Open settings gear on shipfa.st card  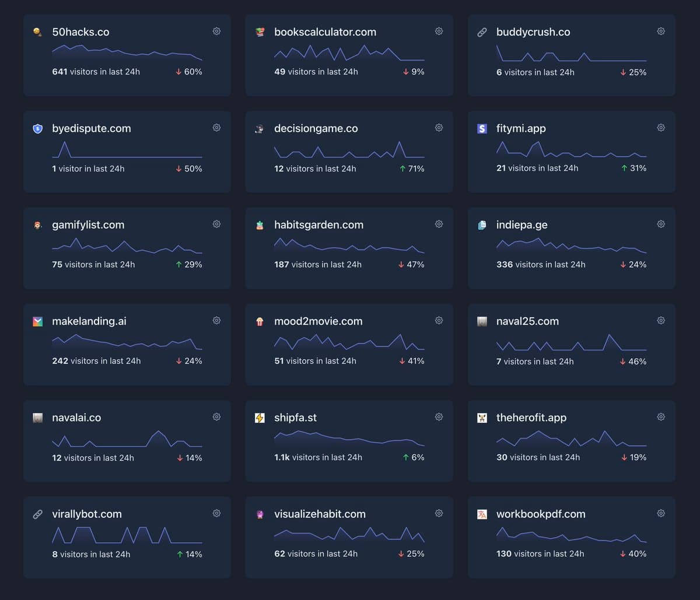click(x=439, y=417)
